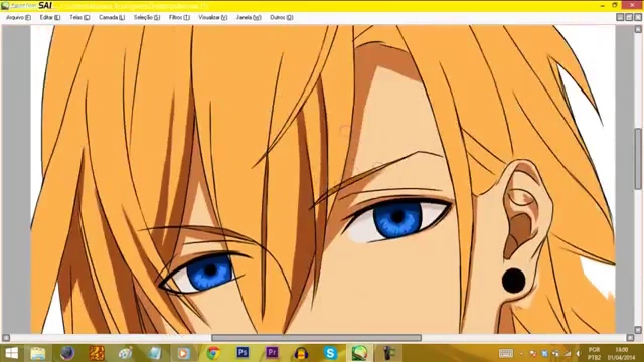This screenshot has height=362, width=644.
Task: Open the Seleção menu
Action: tap(147, 18)
